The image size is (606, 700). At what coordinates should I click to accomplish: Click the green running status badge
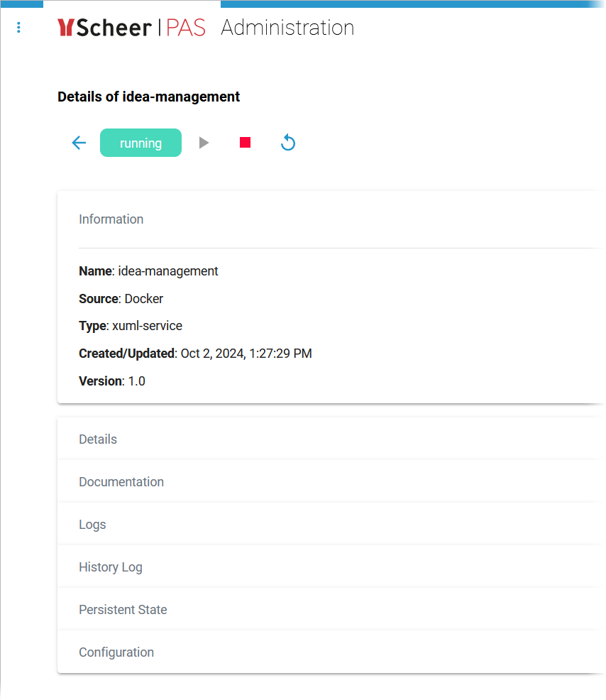click(141, 143)
